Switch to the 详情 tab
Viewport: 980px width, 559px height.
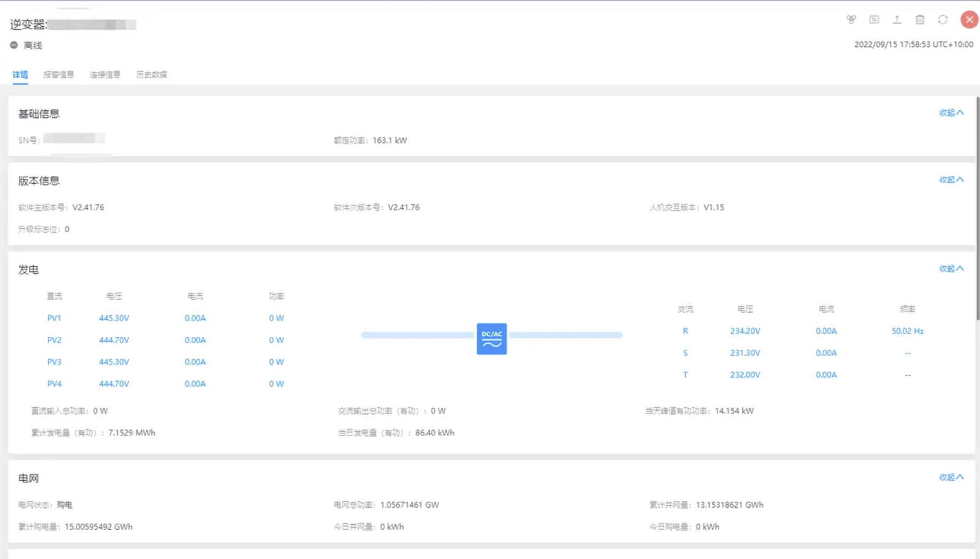(x=20, y=75)
